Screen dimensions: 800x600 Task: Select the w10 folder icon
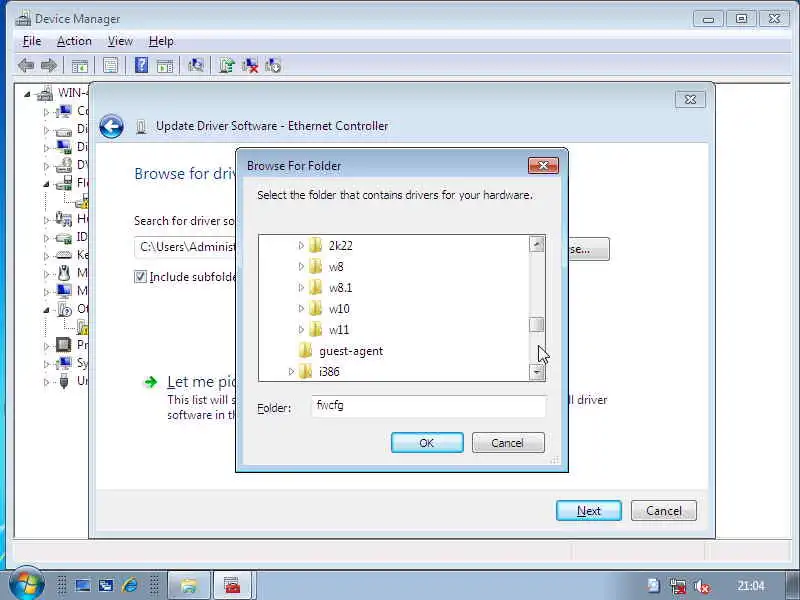click(316, 308)
